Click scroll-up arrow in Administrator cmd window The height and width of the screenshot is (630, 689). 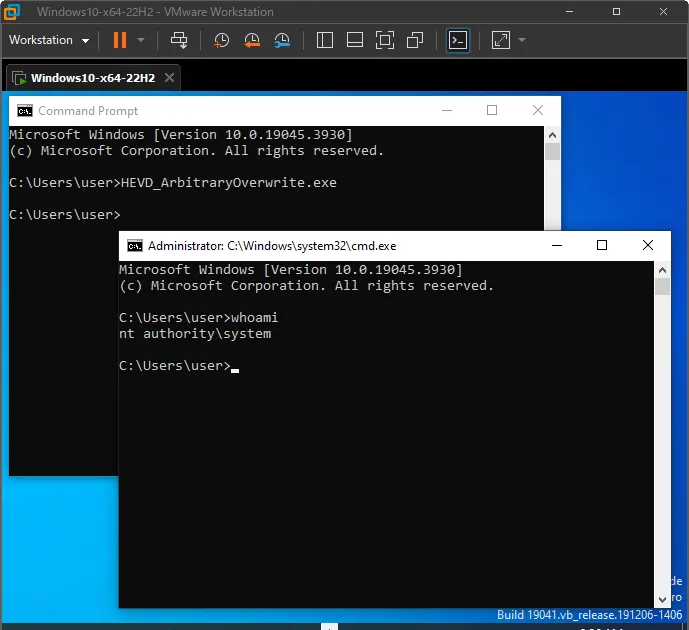click(x=662, y=270)
